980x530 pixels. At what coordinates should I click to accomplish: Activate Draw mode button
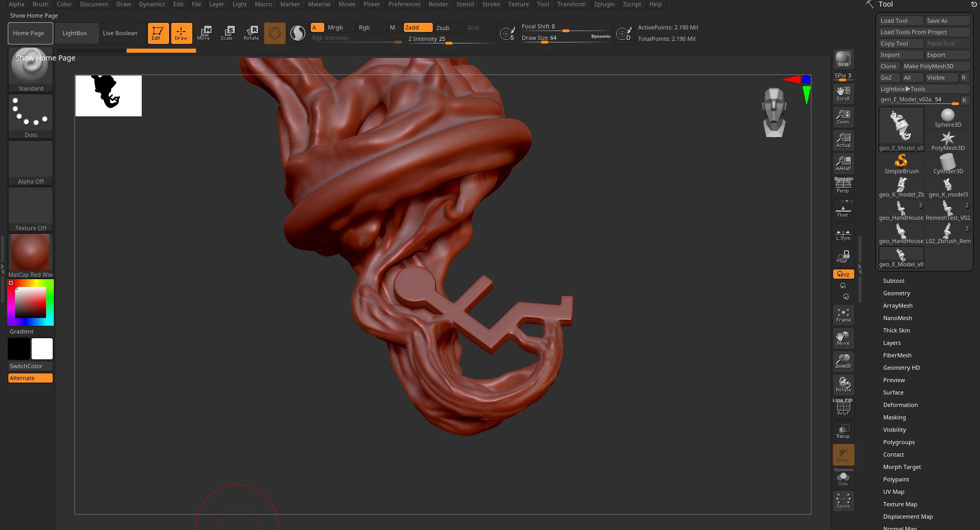click(x=181, y=33)
